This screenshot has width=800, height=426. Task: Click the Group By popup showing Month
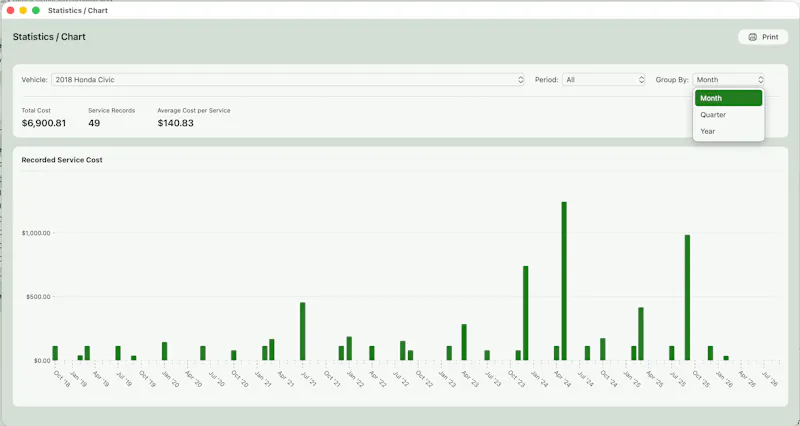(728, 80)
